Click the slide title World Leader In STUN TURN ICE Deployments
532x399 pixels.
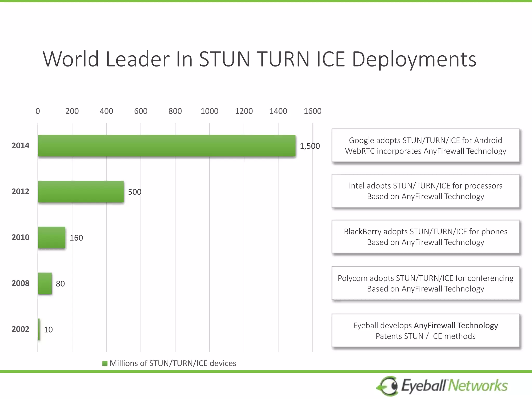260,59
